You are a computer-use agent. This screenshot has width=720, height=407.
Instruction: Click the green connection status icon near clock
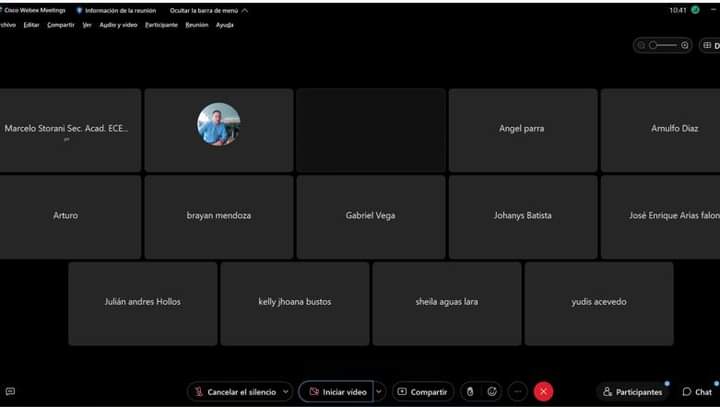695,10
